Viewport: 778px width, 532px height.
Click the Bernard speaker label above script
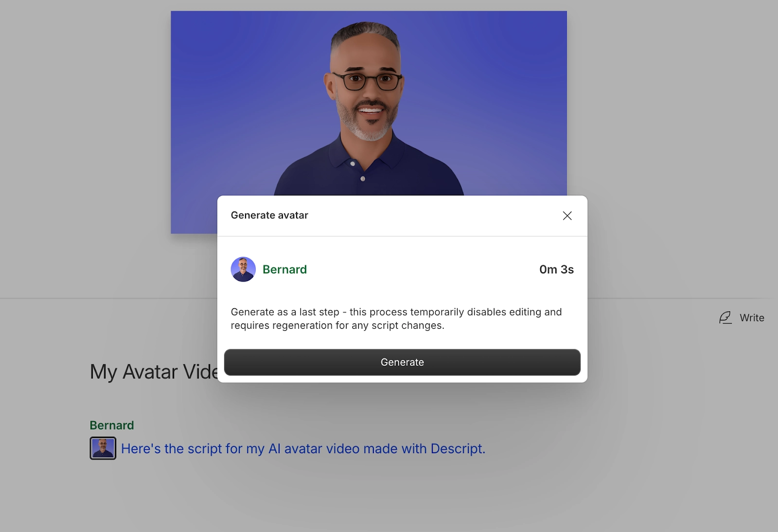[112, 425]
